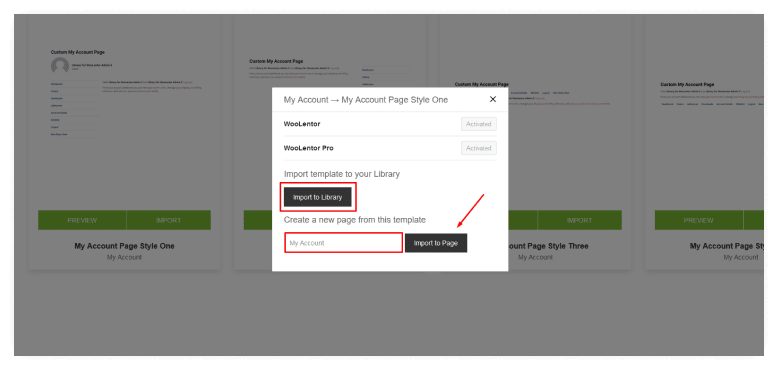Preview the fourth template card on right

pyautogui.click(x=699, y=220)
